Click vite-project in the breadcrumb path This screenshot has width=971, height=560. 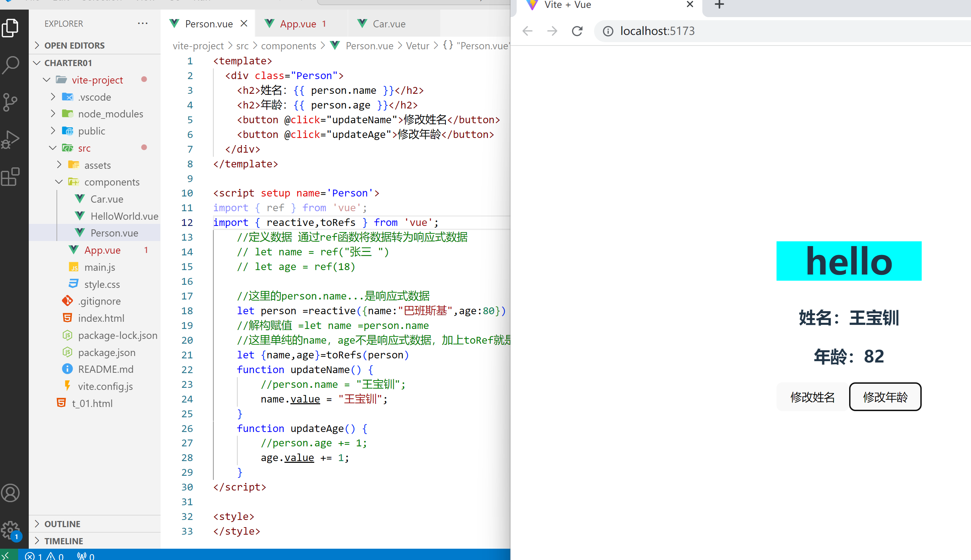(198, 46)
